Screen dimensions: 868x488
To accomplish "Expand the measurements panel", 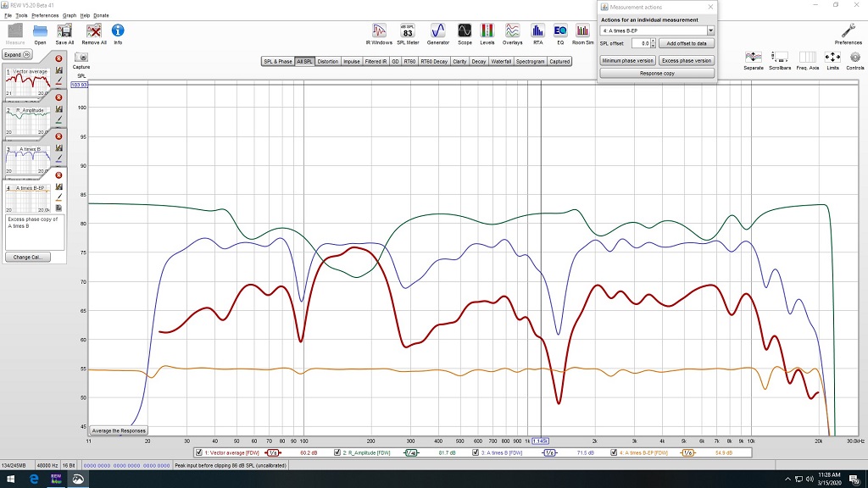I will click(17, 55).
